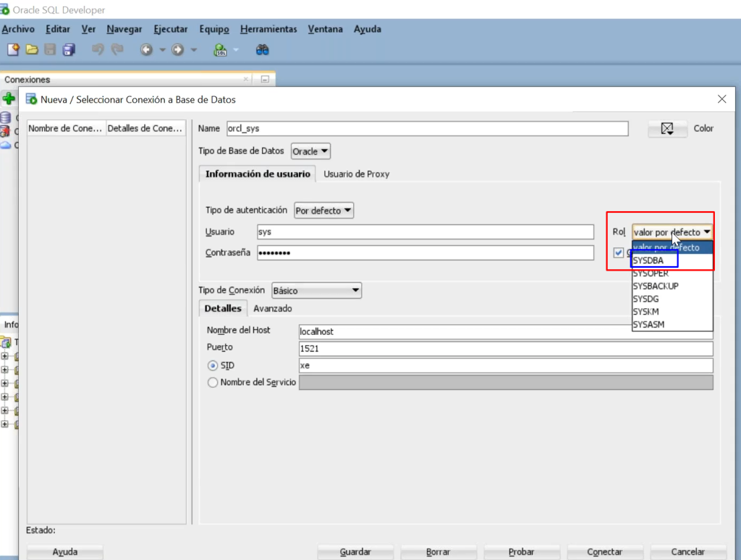741x560 pixels.
Task: Click the Open folder toolbar icon
Action: point(32,49)
